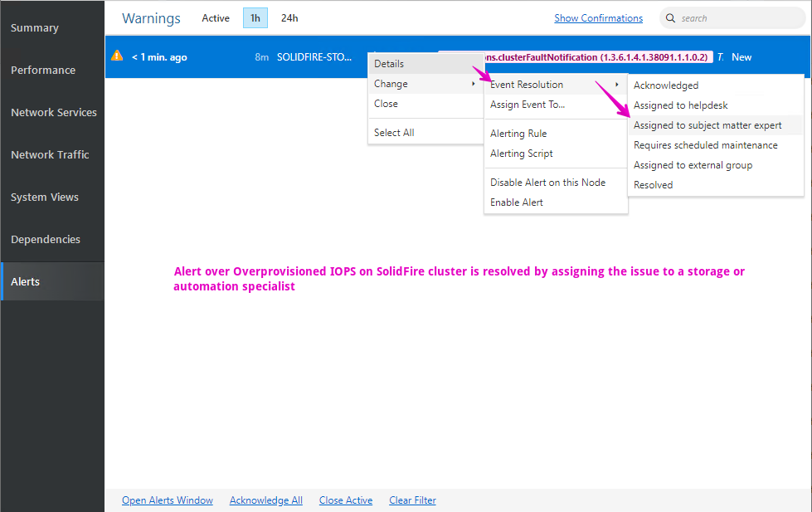Click the New status in alert row
Viewport: 812px width, 512px height.
click(741, 57)
